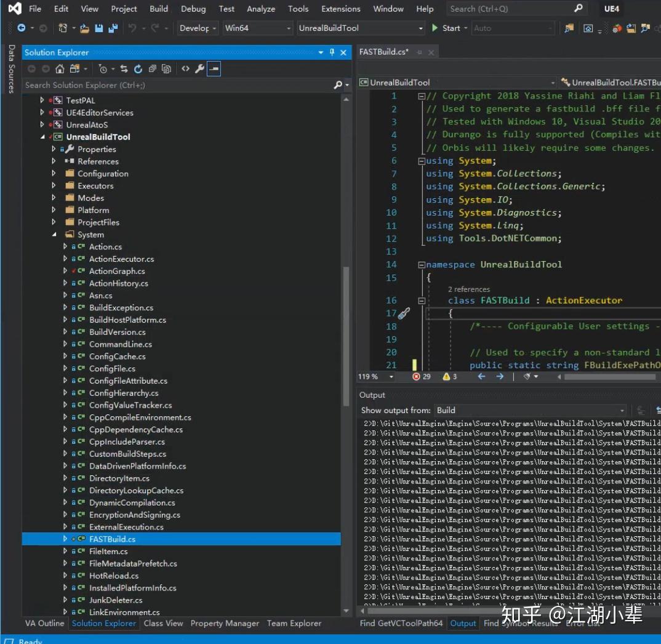Open Properties wrench icon in Solution Explorer

199,69
